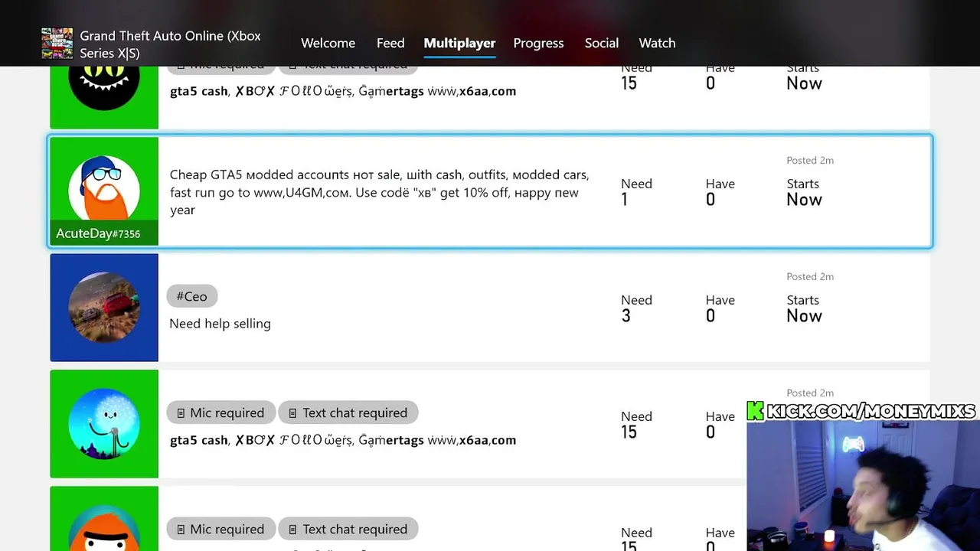Open the Grand Theft Auto game icon
Viewport: 980px width, 551px height.
click(x=57, y=44)
